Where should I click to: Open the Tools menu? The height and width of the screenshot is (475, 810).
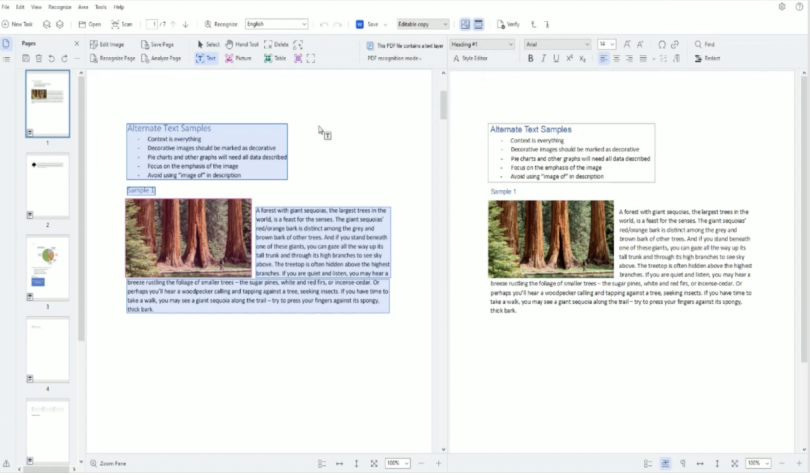(101, 7)
